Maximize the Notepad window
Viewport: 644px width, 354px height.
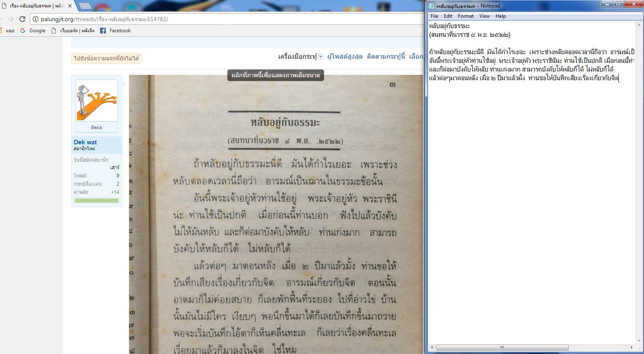(x=618, y=4)
